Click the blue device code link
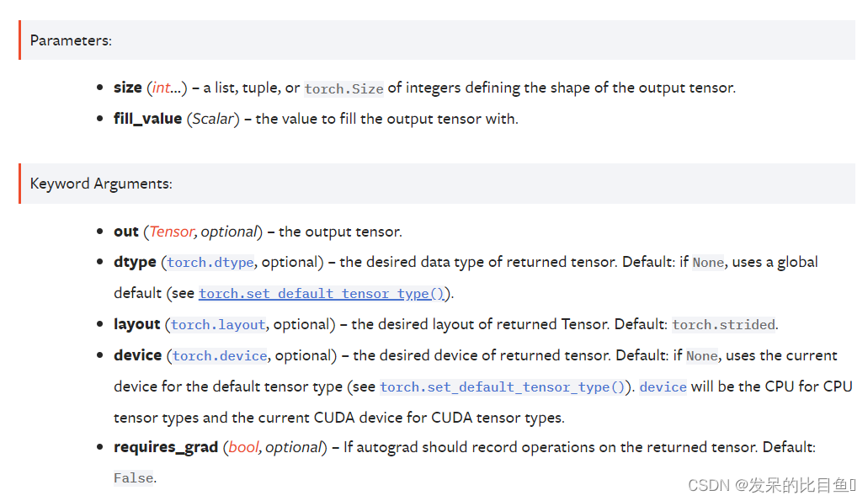The height and width of the screenshot is (501, 868). 663,386
